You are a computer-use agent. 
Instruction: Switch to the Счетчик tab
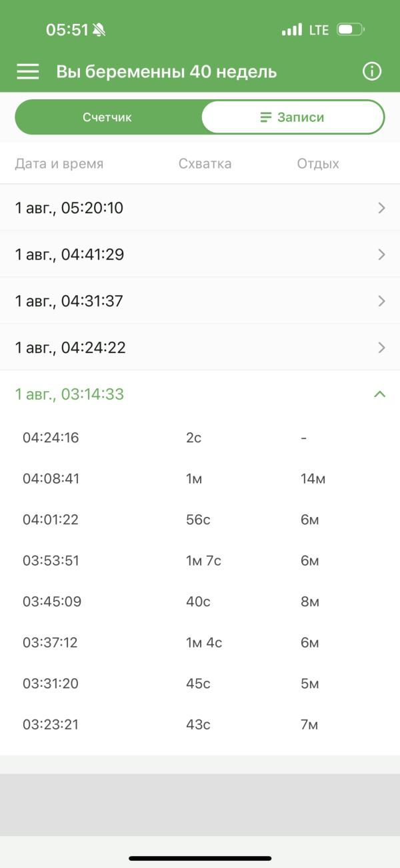[x=107, y=117]
